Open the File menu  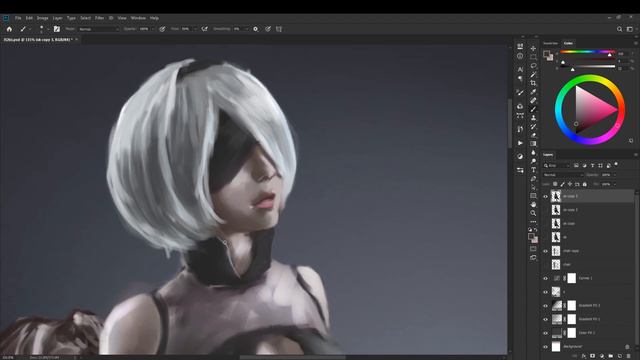(18, 18)
